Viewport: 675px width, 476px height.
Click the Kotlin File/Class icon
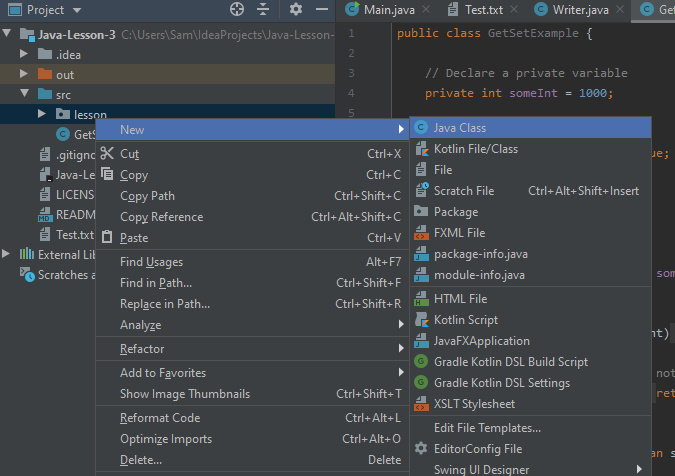(421, 149)
